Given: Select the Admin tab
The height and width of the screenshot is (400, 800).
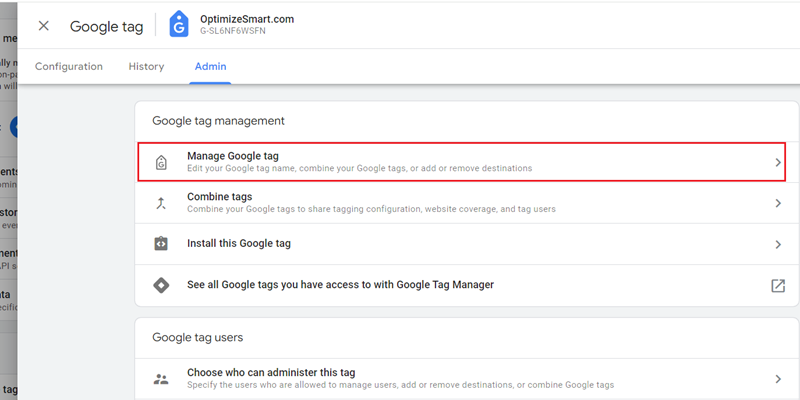Looking at the screenshot, I should 210,66.
